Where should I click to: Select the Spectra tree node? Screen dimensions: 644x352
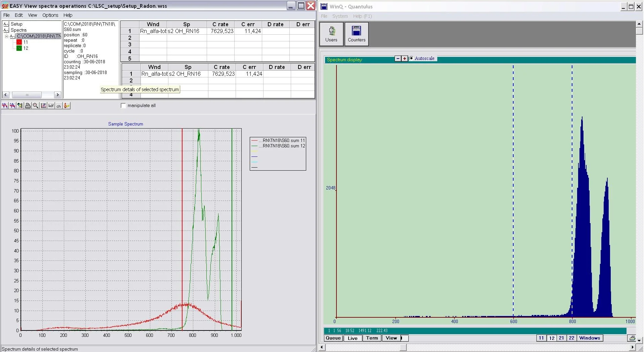pos(18,30)
